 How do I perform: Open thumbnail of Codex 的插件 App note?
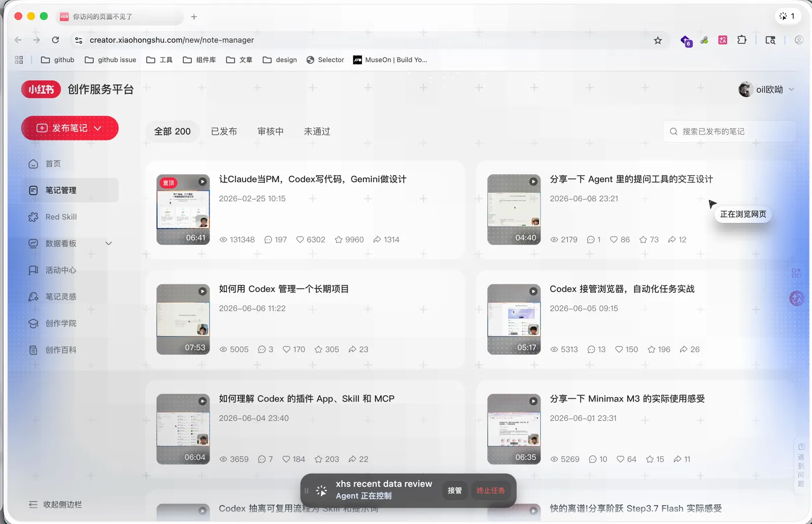tap(183, 429)
